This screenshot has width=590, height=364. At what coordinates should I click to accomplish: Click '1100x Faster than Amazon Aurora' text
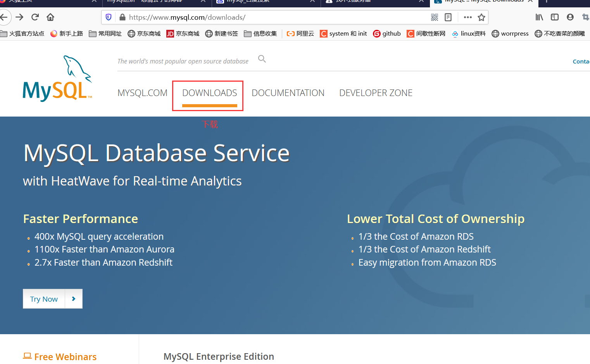[x=104, y=249]
